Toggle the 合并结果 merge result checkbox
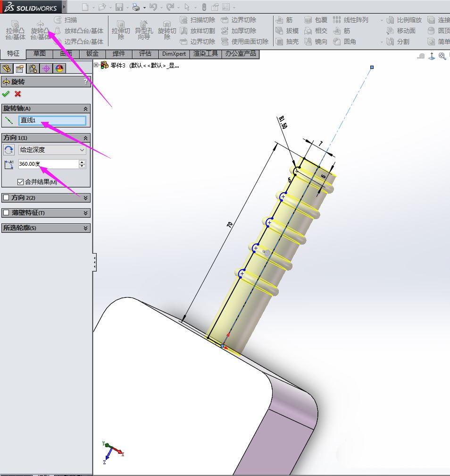 (x=20, y=182)
